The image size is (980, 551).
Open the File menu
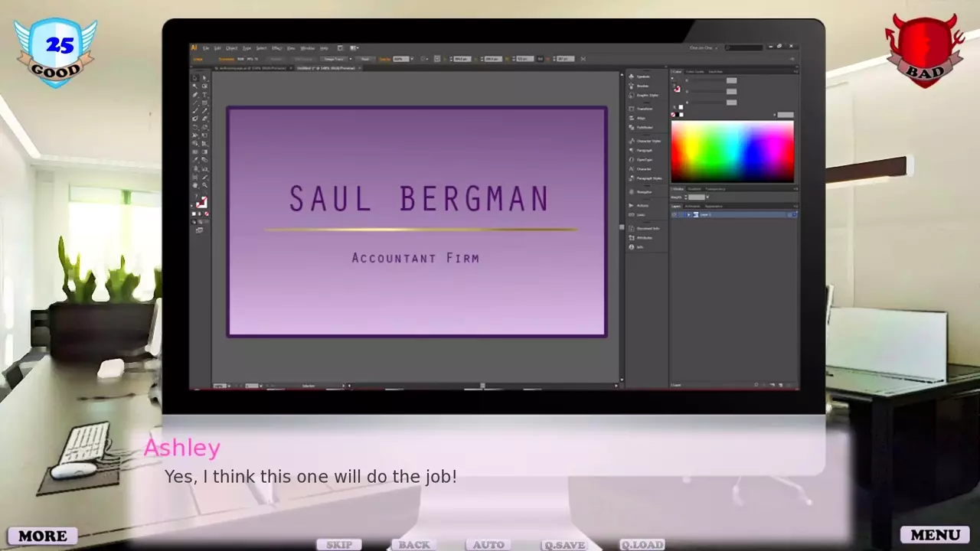pyautogui.click(x=206, y=48)
